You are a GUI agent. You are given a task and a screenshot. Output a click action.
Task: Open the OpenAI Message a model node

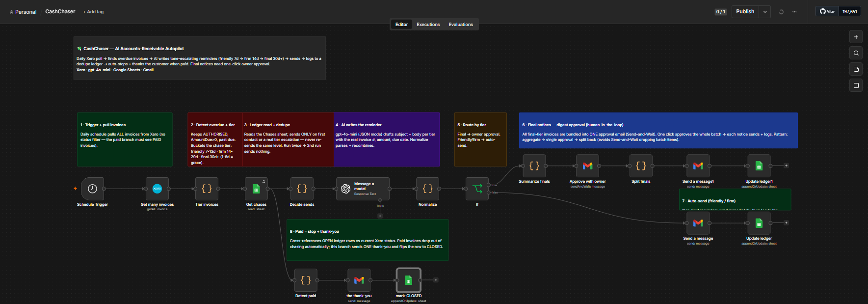point(363,189)
